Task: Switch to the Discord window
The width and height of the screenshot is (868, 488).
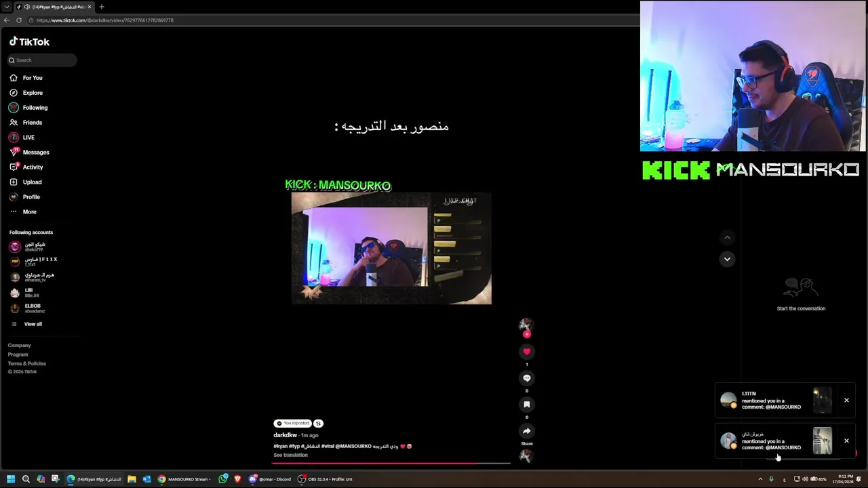Action: pos(270,479)
